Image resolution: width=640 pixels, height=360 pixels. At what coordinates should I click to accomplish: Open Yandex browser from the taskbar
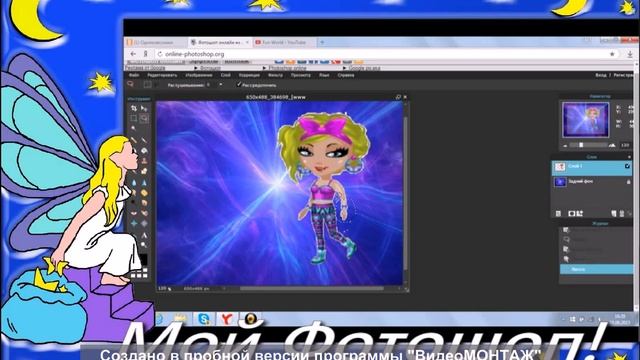[227, 318]
